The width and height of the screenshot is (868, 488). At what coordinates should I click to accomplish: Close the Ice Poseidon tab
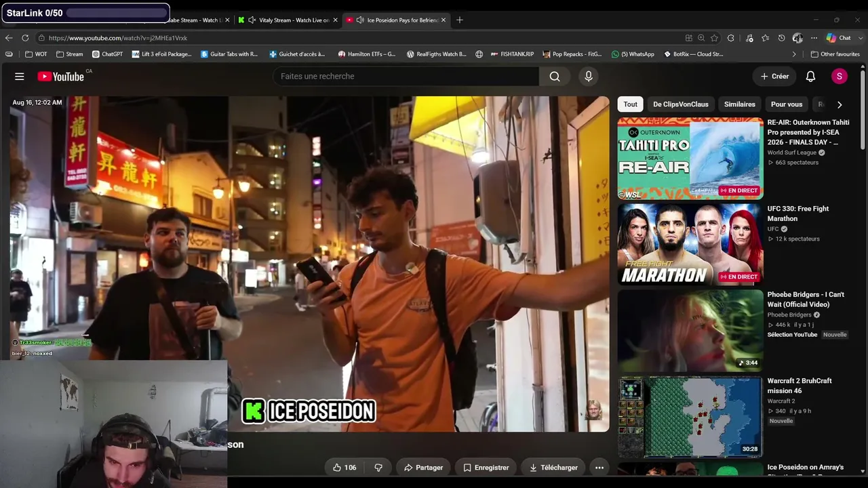coord(443,20)
